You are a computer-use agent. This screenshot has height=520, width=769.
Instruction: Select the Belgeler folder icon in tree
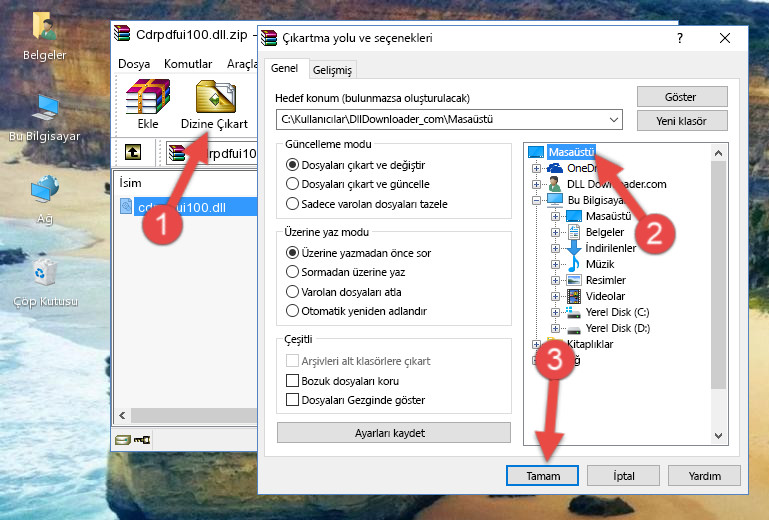click(573, 232)
